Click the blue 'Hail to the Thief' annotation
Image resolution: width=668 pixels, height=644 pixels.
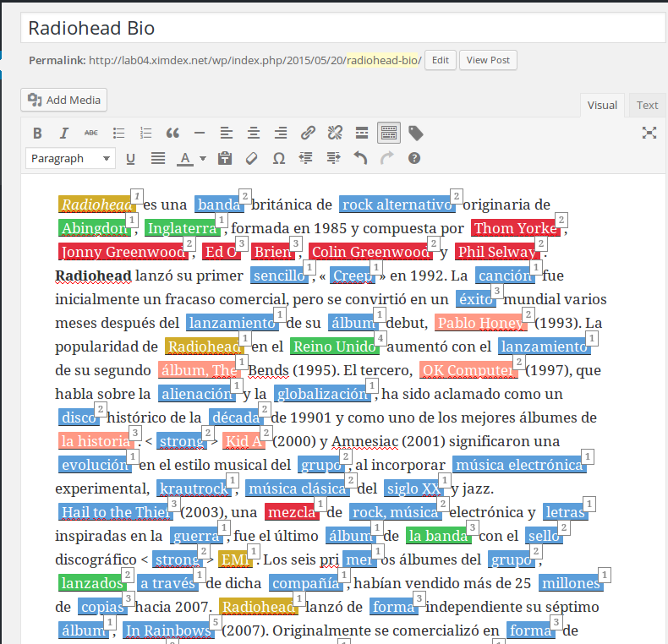pyautogui.click(x=116, y=512)
